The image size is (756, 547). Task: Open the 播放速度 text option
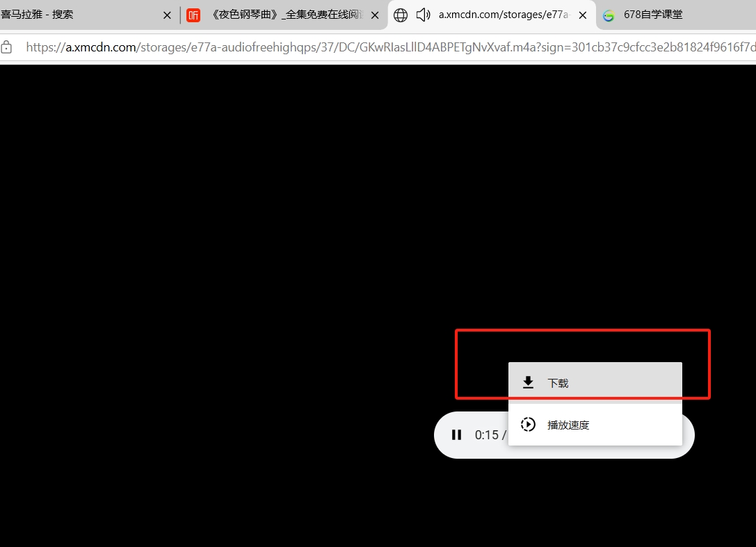click(x=568, y=425)
